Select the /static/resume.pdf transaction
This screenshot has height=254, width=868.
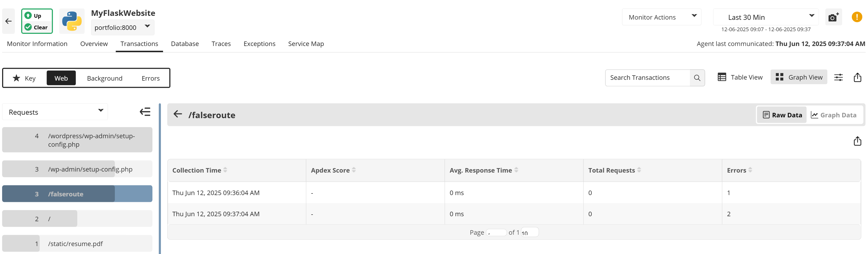pos(77,244)
